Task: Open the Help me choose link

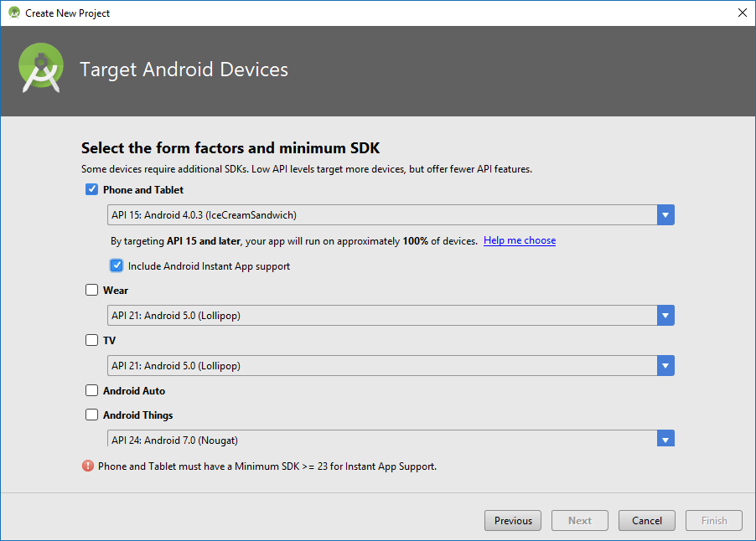Action: 520,240
